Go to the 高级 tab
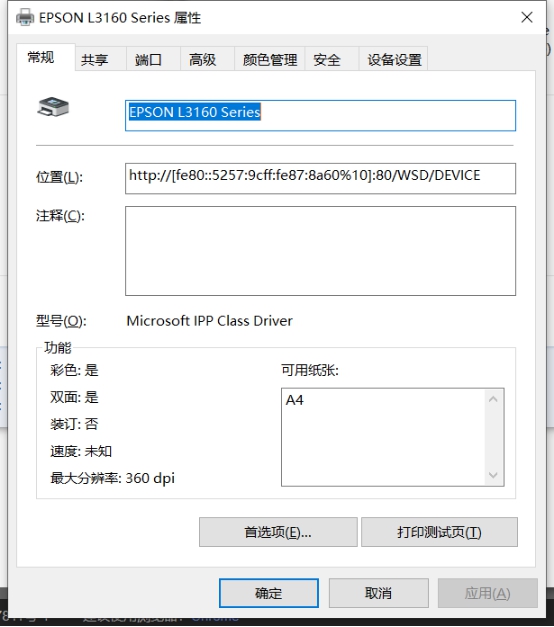The image size is (554, 627). (202, 60)
